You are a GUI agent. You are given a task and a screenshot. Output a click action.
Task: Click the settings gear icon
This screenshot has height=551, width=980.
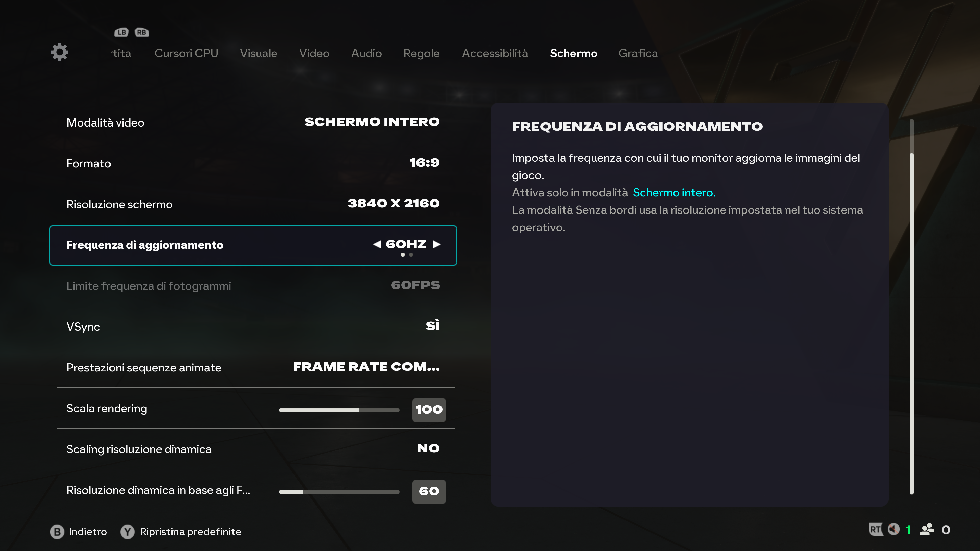pyautogui.click(x=60, y=52)
